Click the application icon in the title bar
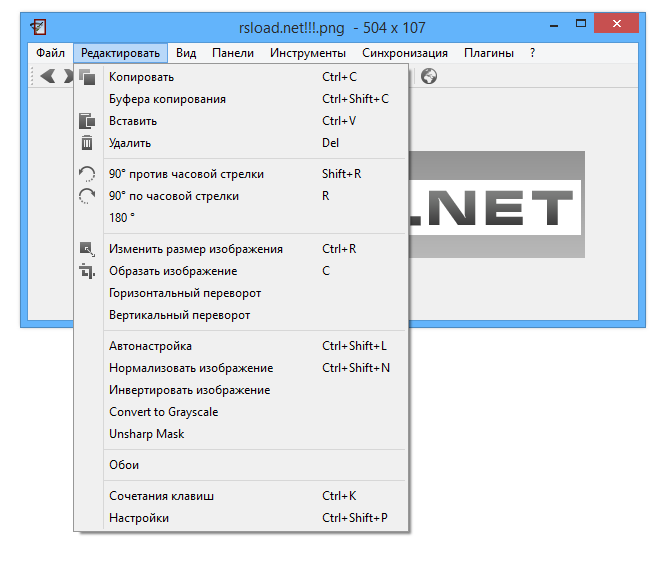 point(38,28)
